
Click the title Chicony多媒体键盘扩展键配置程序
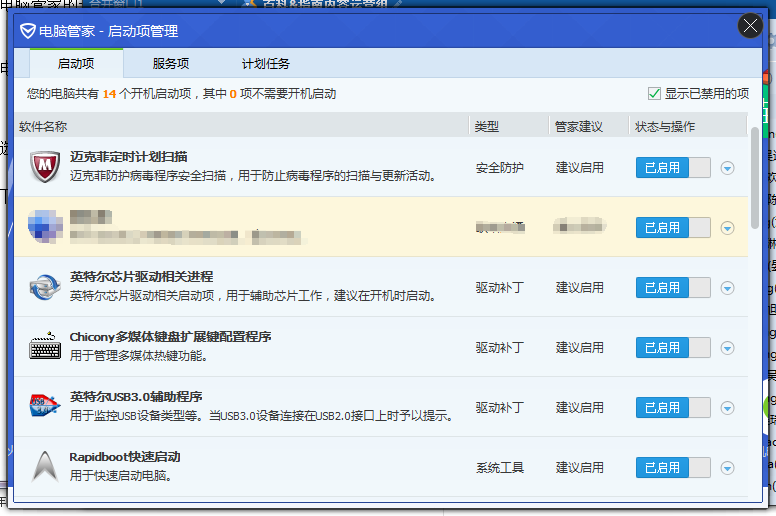coord(170,337)
